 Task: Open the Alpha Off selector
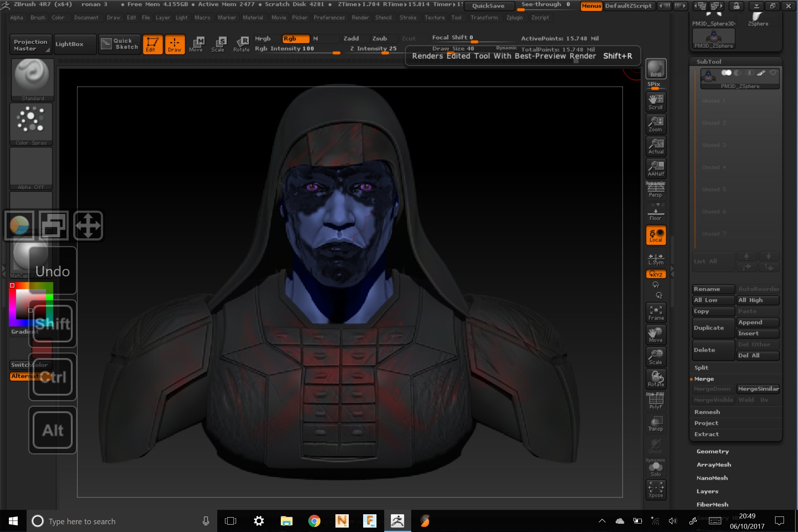point(31,168)
